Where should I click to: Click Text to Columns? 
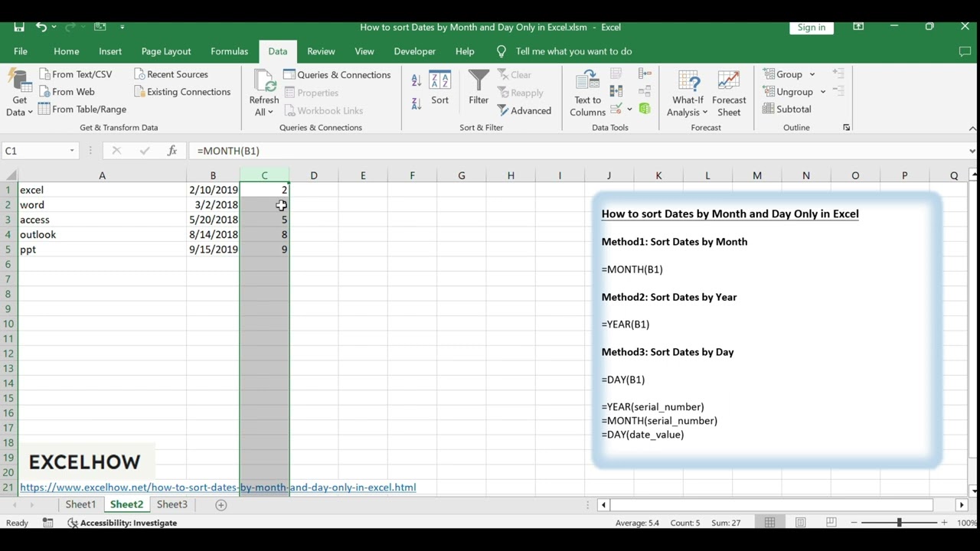pyautogui.click(x=587, y=93)
